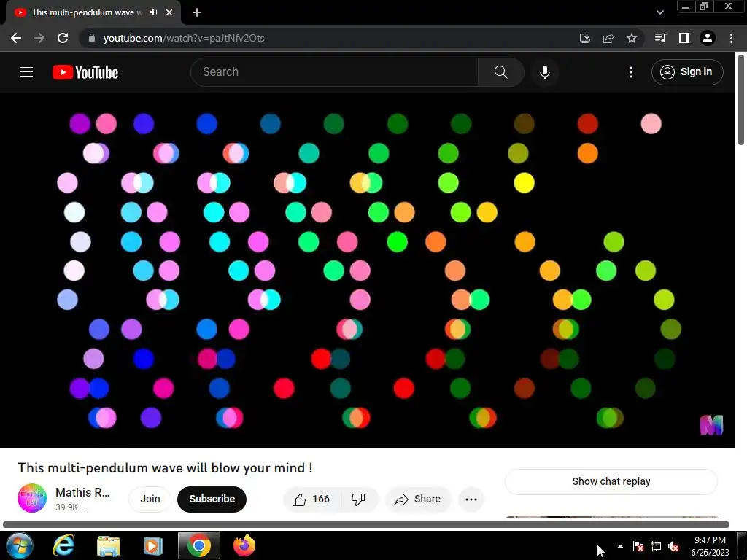Screen dimensions: 747x560
Task: Click the install app icon in the address bar
Action: (584, 38)
